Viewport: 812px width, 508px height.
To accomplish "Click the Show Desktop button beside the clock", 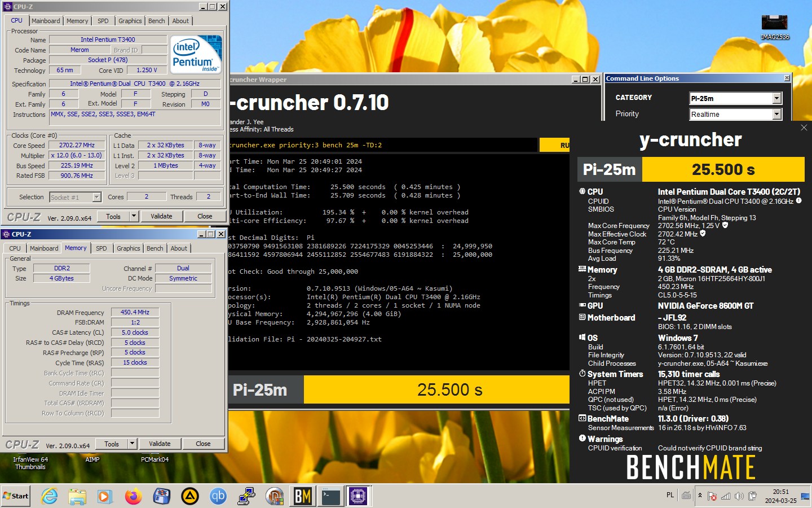I will 805,496.
